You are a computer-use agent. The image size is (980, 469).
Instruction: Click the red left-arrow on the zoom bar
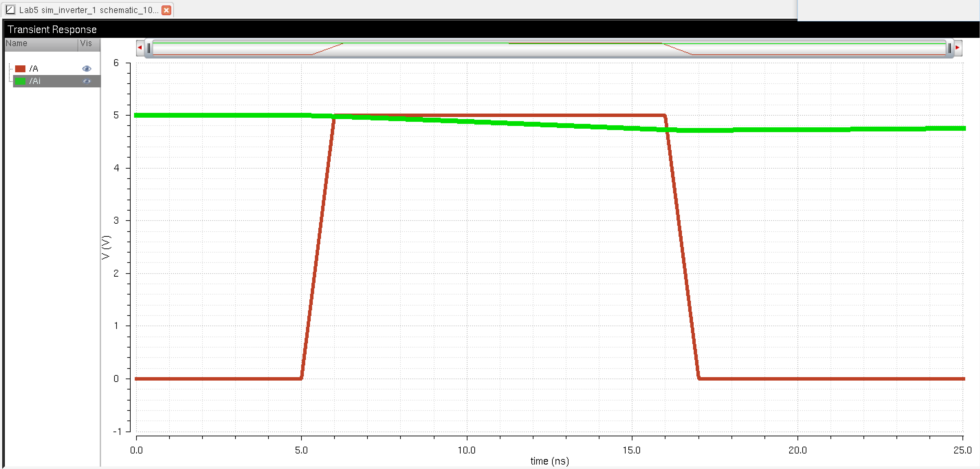tap(140, 47)
